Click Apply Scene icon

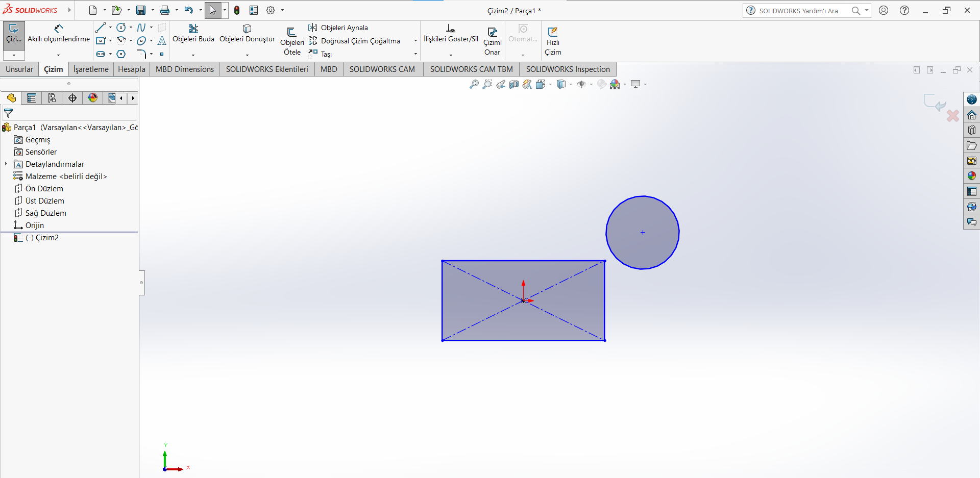pyautogui.click(x=615, y=84)
